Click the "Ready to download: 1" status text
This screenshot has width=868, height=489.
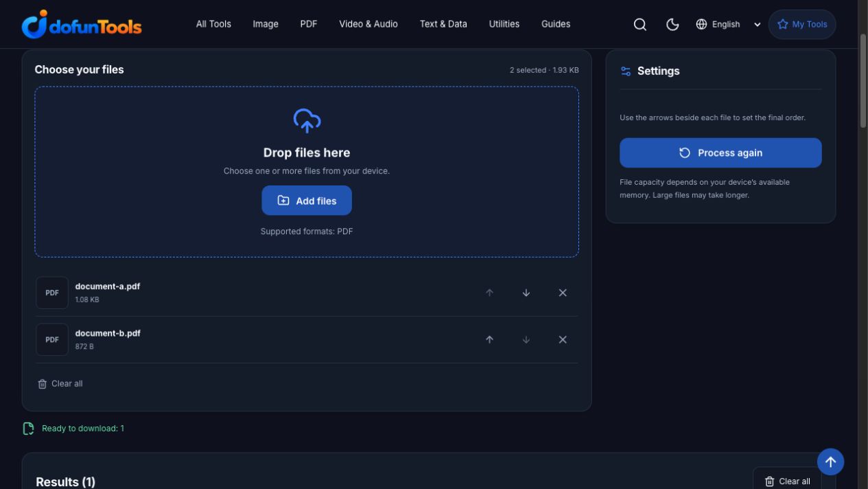point(83,429)
